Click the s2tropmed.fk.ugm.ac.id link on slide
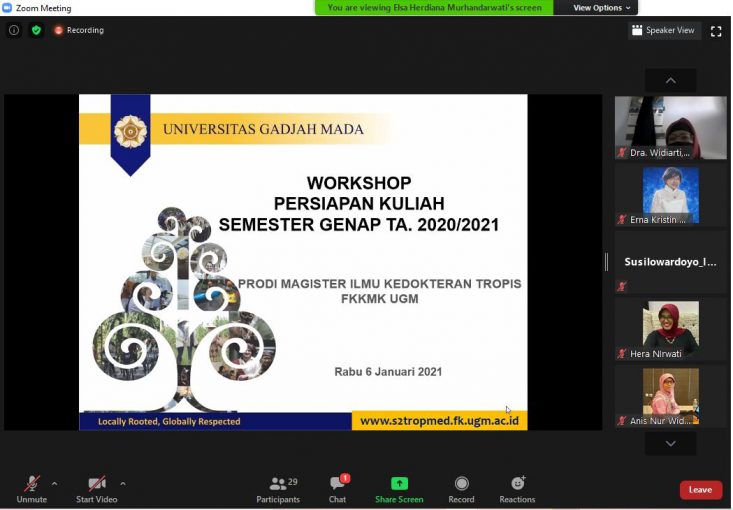 (439, 421)
